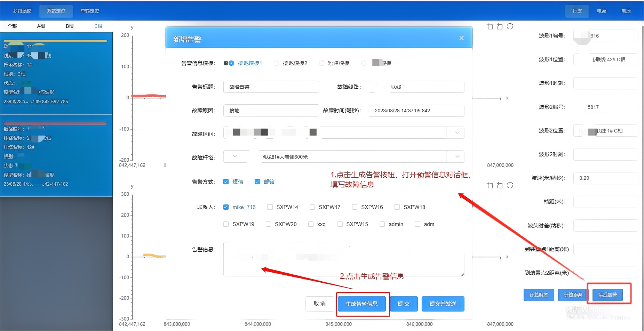Image resolution: width=644 pixels, height=331 pixels.
Task: Select waveform card with 杆塔名称 1#
Action: tap(56, 73)
